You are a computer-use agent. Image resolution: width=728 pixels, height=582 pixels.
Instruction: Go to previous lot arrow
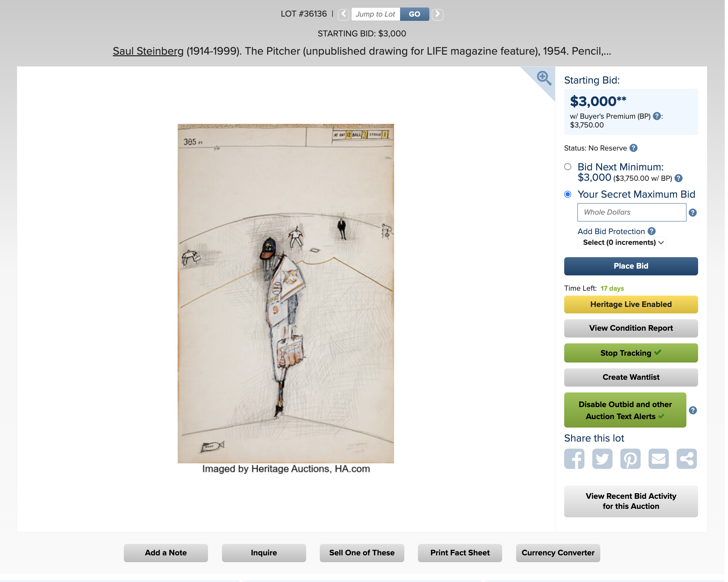[x=344, y=14]
